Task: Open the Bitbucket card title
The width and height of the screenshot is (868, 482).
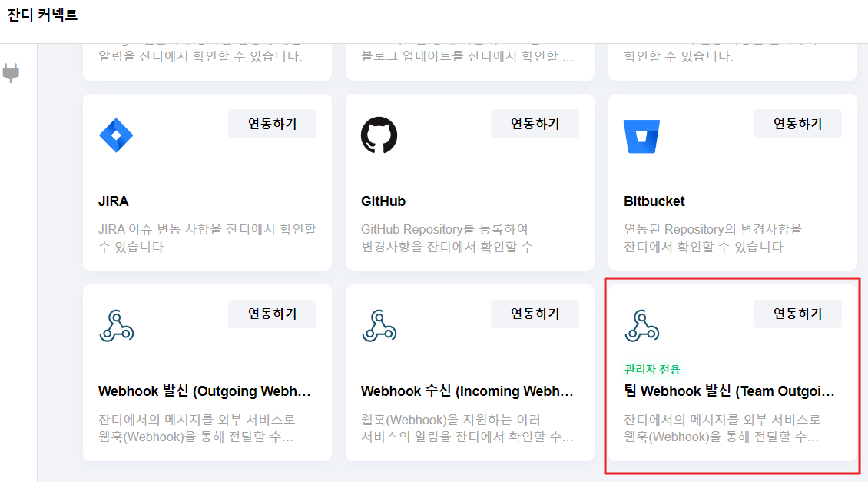Action: click(654, 201)
